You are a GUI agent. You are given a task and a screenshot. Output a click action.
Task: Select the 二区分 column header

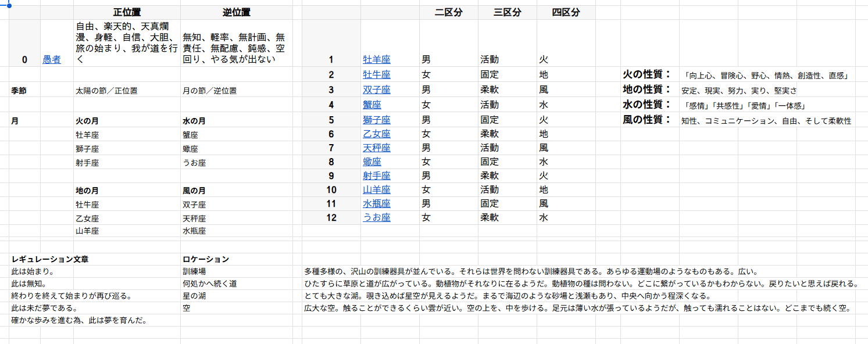(449, 13)
